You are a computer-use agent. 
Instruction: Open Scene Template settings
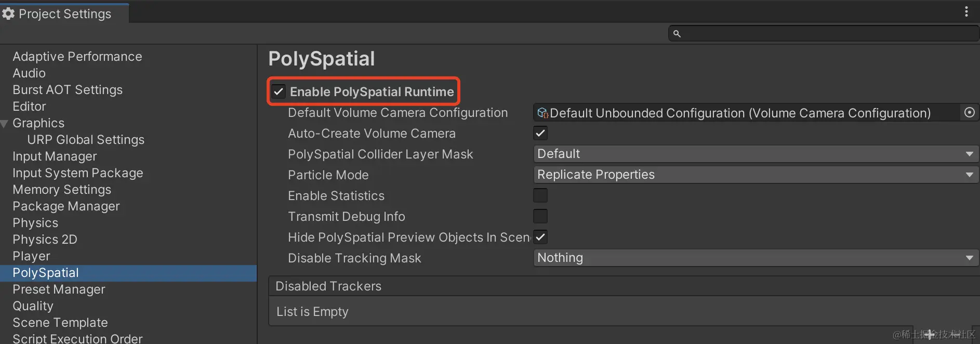60,322
